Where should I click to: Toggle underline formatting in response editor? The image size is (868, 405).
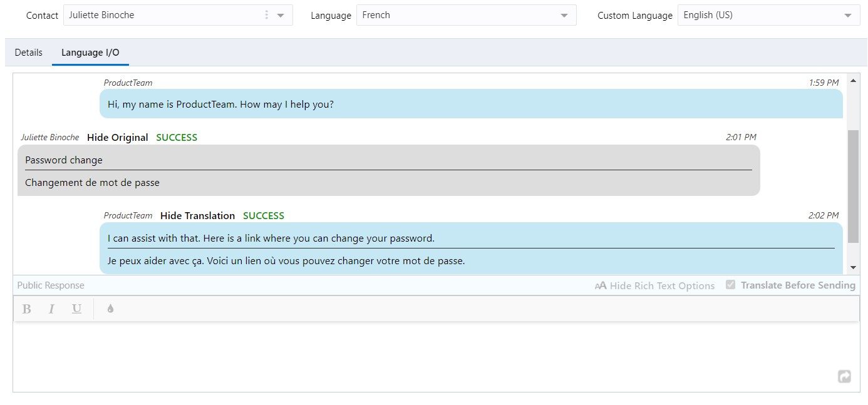(76, 309)
